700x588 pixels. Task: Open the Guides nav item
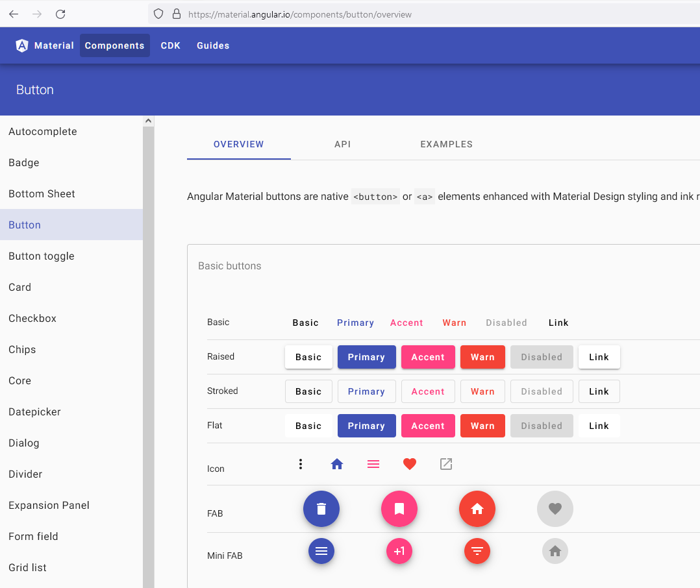click(213, 45)
